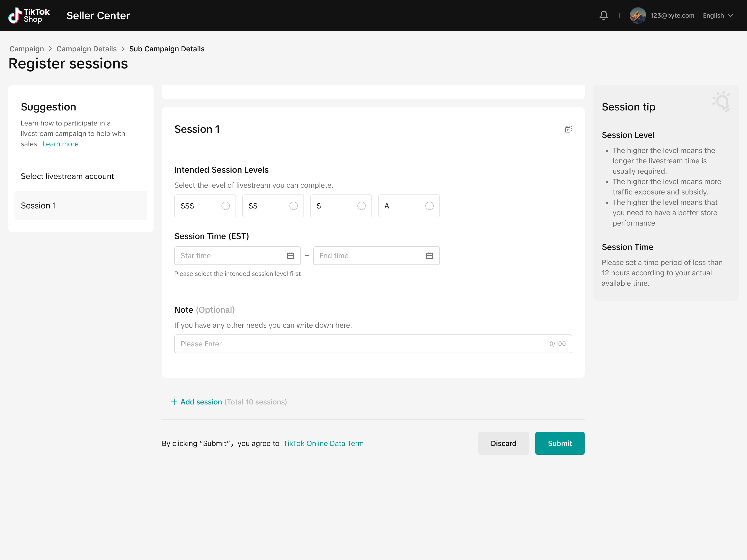747x560 pixels.
Task: Click the lightbulb Session tip icon
Action: [722, 101]
